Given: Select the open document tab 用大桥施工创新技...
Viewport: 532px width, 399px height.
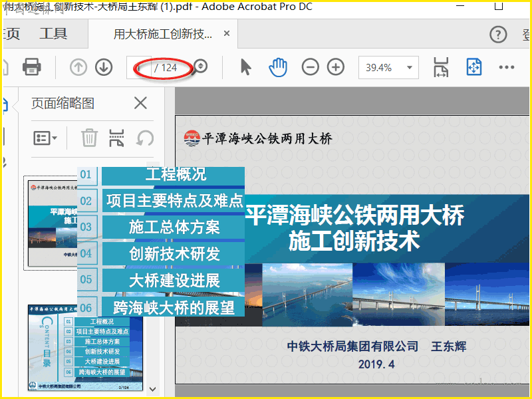Looking at the screenshot, I should point(163,34).
